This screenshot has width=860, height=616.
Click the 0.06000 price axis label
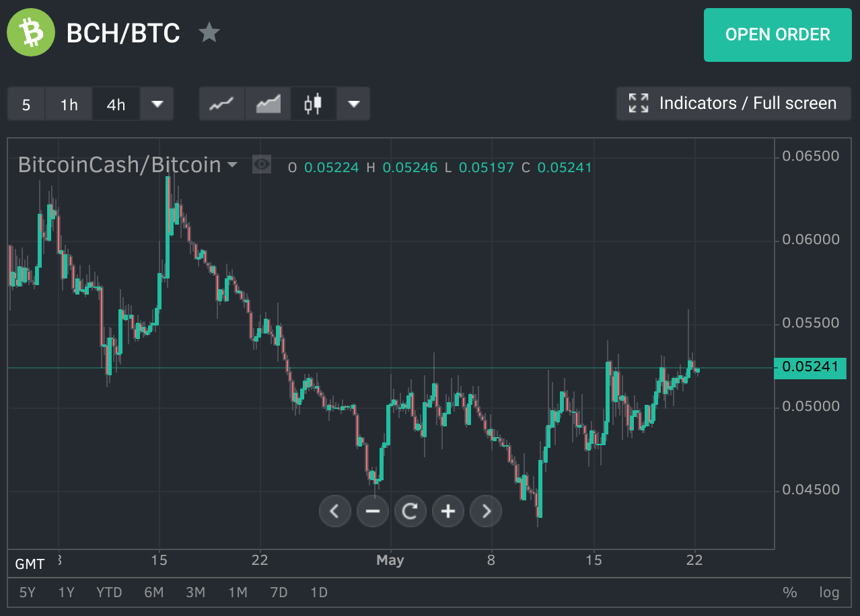[811, 239]
